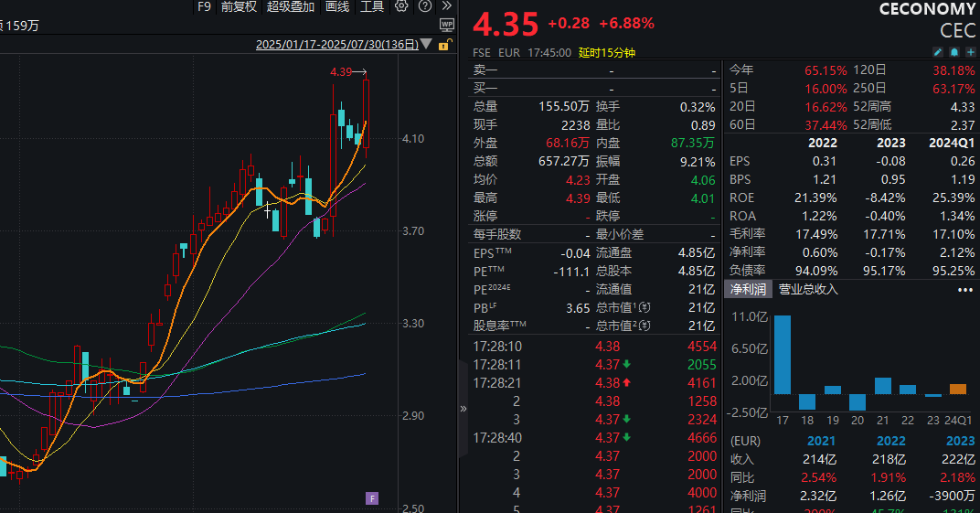Click the CEC ticker symbol
980x513 pixels.
(x=957, y=30)
